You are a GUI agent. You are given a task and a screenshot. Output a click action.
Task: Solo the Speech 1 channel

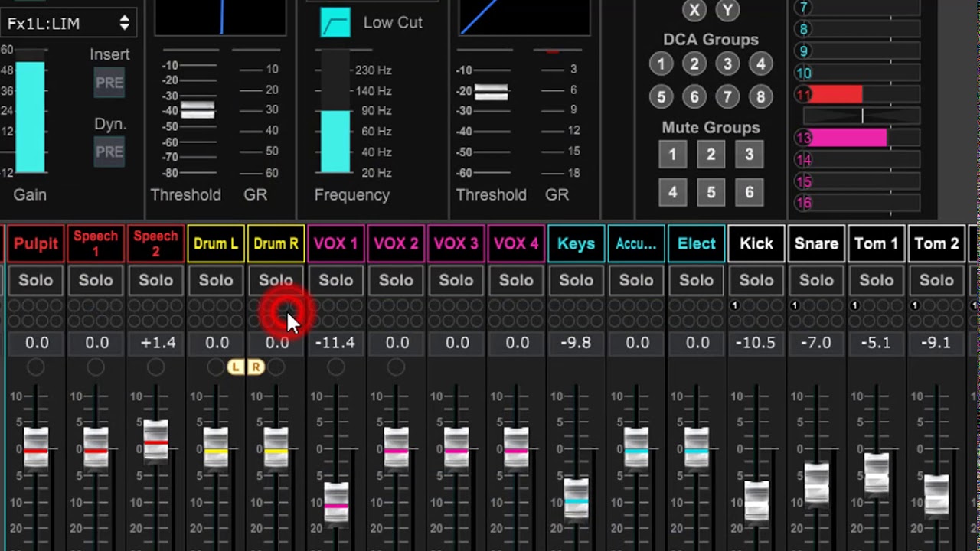click(x=96, y=281)
